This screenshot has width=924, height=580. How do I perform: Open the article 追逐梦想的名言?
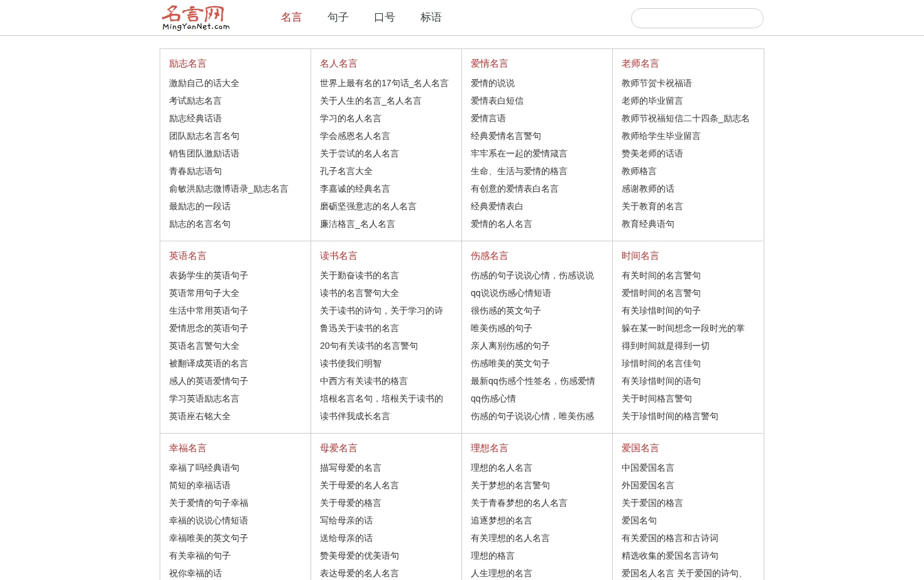coord(502,520)
